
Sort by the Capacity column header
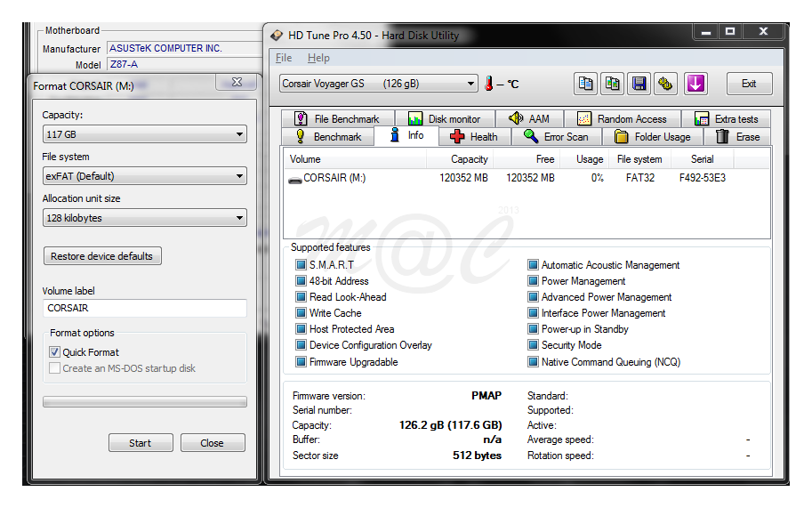[x=460, y=159]
